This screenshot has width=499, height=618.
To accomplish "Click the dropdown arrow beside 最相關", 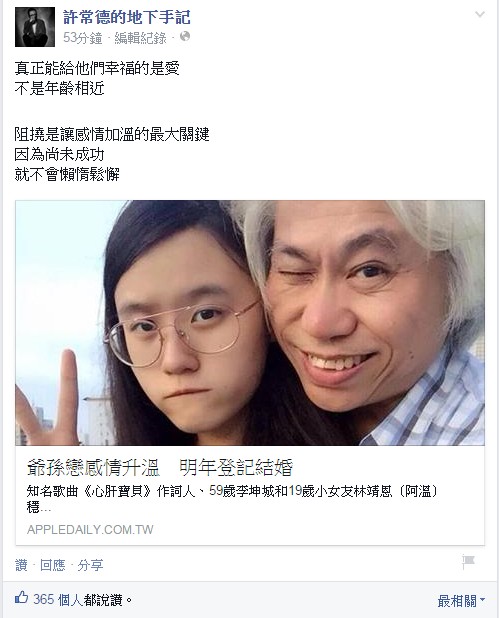I will [482, 601].
